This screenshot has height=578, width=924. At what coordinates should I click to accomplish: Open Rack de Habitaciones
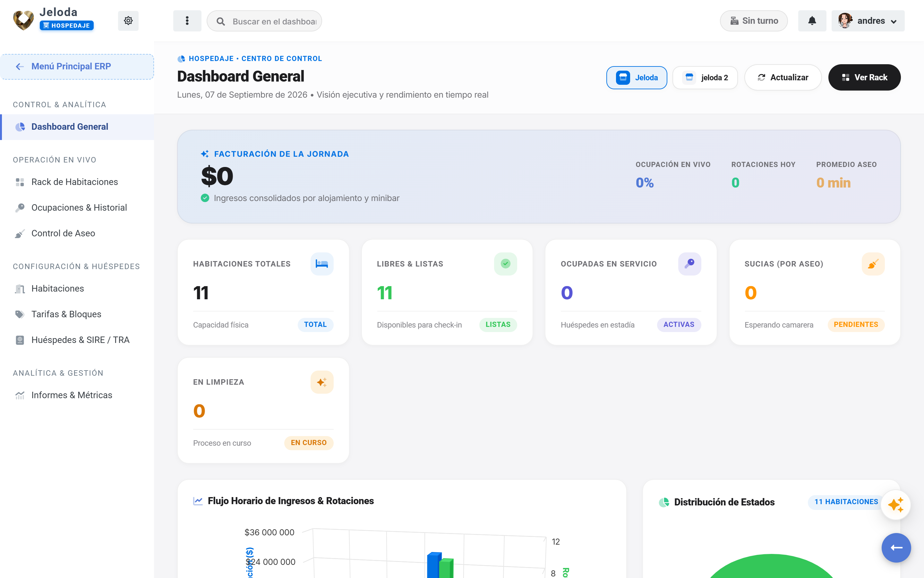77,182
